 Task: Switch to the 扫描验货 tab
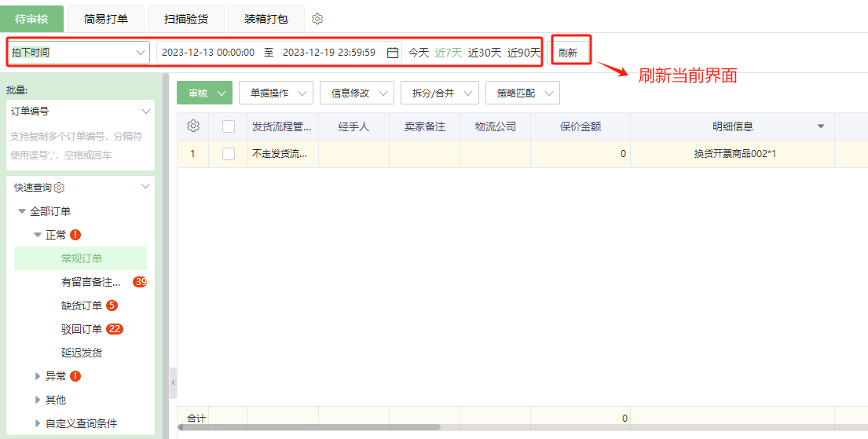click(186, 19)
